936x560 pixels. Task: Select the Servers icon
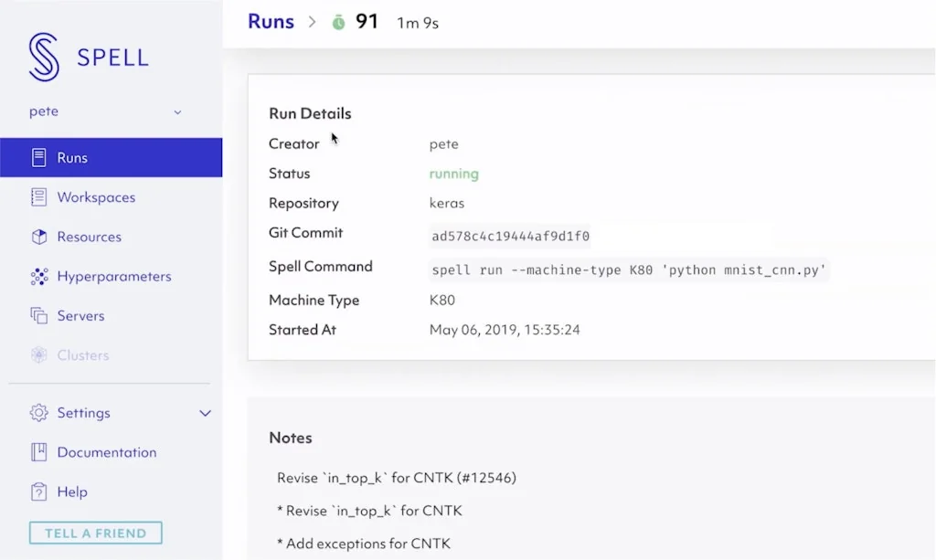point(38,315)
